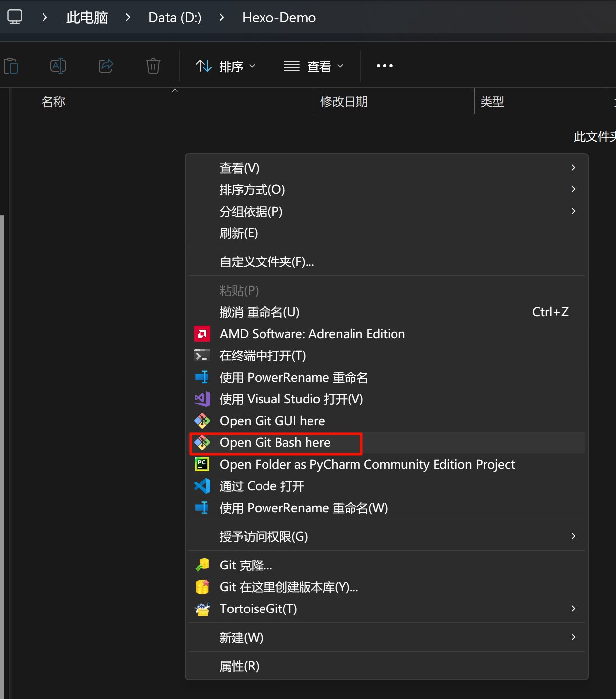Screen dimensions: 616x699
Task: Click Data (D:) in the address breadcrumb
Action: pos(175,18)
